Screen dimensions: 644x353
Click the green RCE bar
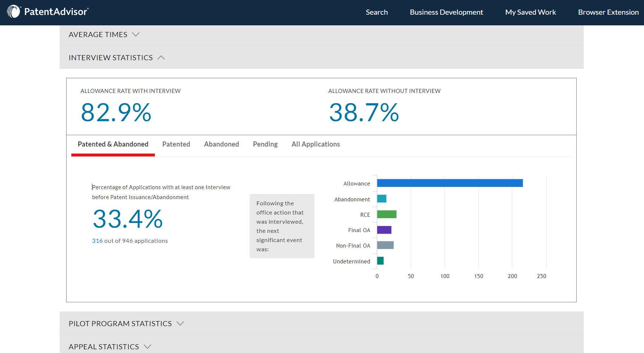tap(387, 214)
